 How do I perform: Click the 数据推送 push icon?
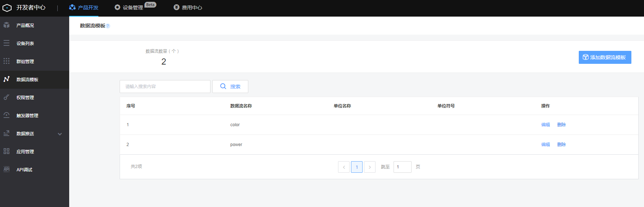click(6, 133)
